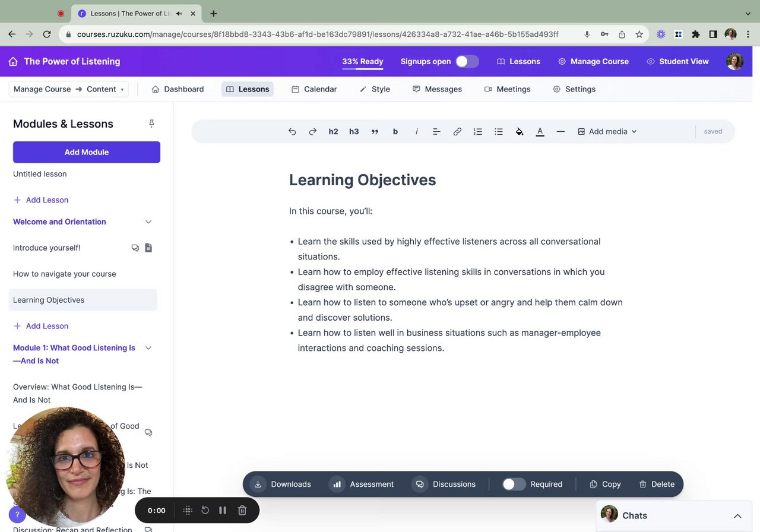Open the text color picker

(x=540, y=132)
